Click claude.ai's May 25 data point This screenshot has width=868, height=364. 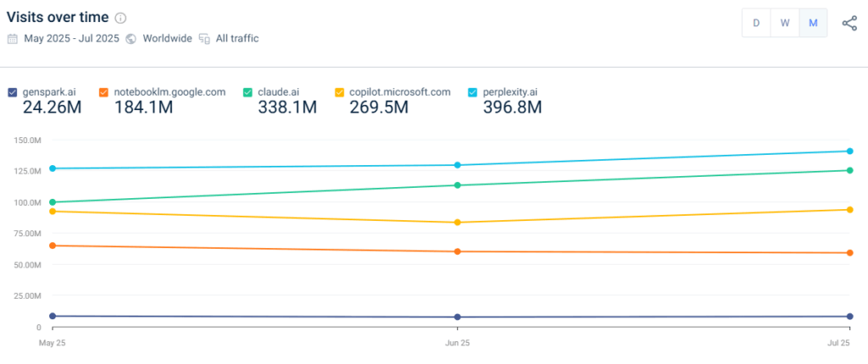tap(53, 202)
